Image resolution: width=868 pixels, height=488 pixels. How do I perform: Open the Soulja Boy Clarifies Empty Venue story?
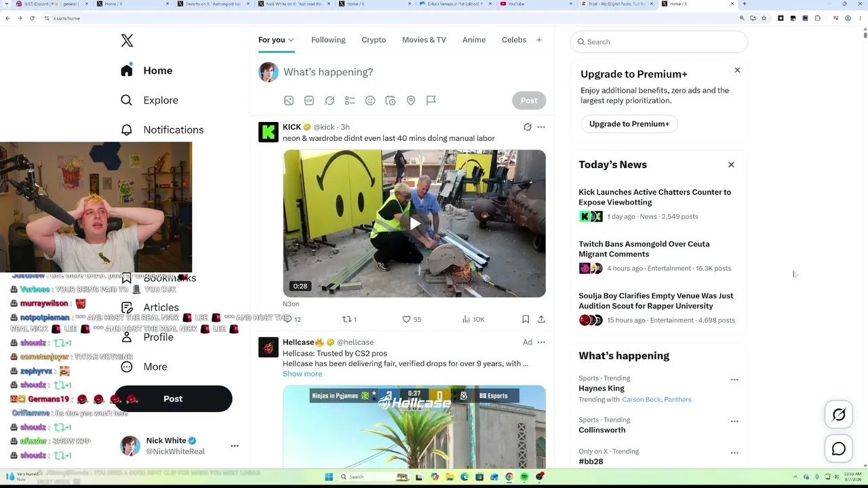pyautogui.click(x=656, y=301)
